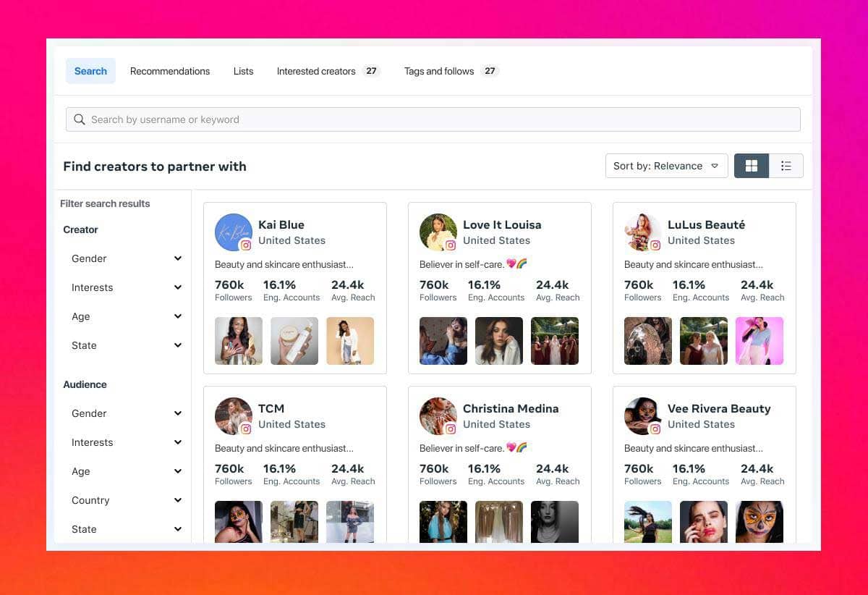868x595 pixels.
Task: Open Kai Blue's skincare bottle thumbnail
Action: [294, 341]
